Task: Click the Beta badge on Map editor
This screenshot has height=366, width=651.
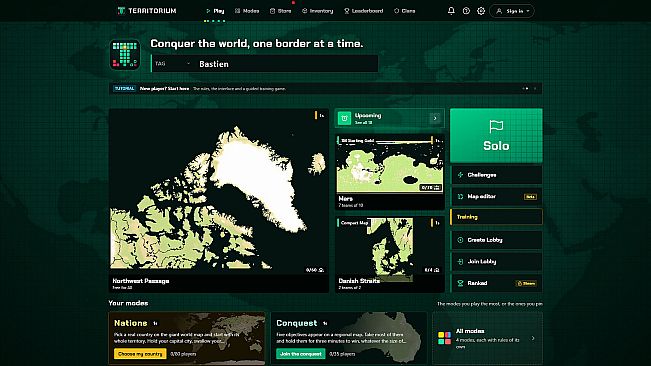Action: [x=530, y=197]
